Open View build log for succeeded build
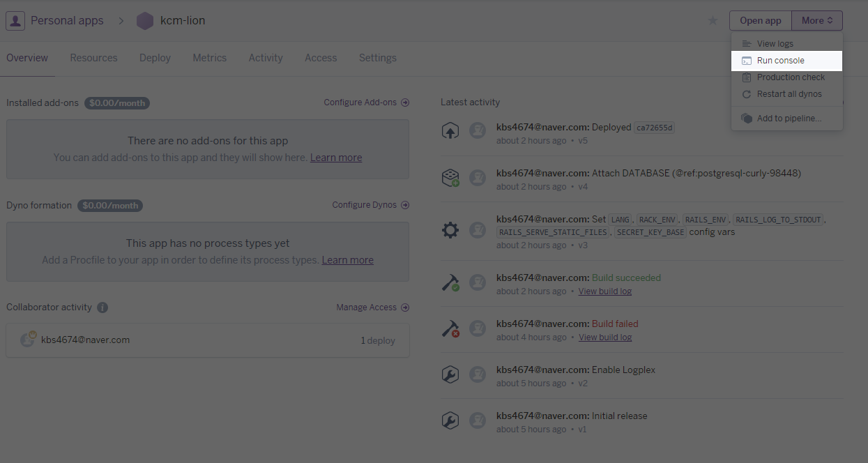The image size is (868, 463). pos(605,291)
